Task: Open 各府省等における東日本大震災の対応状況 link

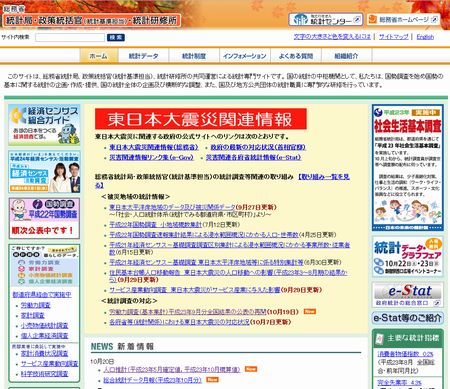Action: pos(179,322)
